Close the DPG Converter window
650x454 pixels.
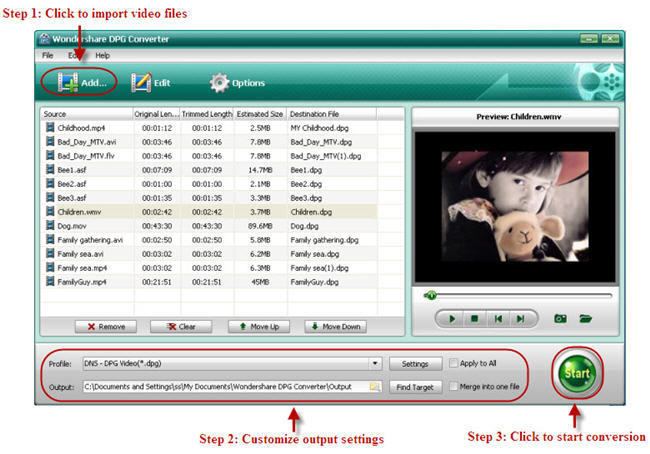coord(610,39)
